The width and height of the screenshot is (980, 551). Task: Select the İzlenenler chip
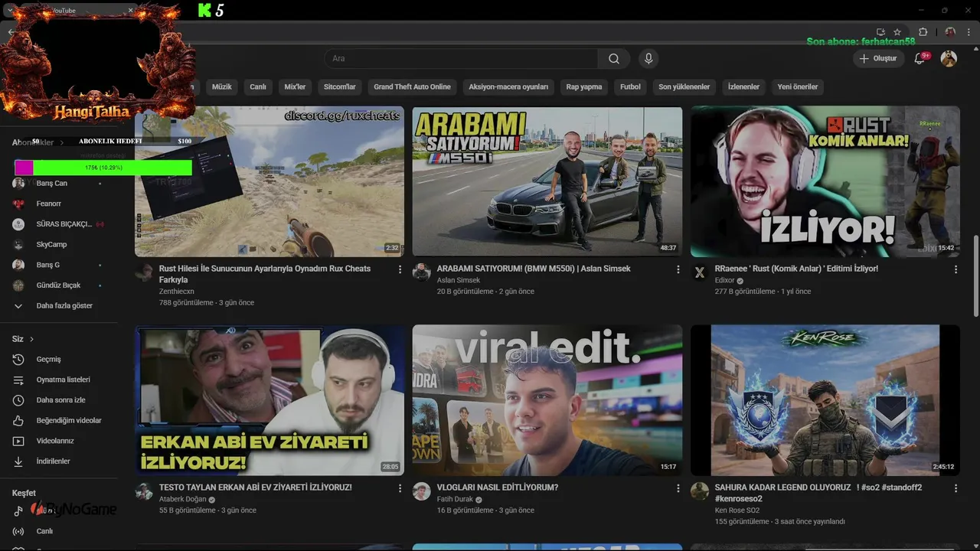[x=743, y=86]
